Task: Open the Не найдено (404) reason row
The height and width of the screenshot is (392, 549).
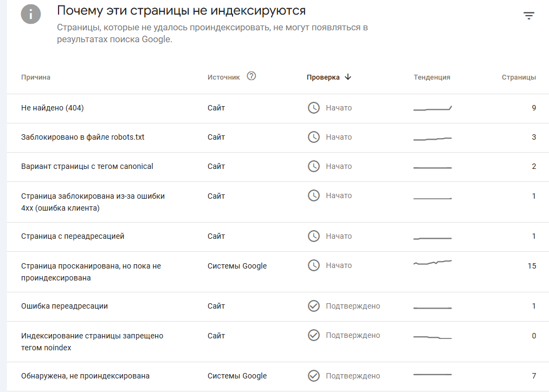Action: (x=53, y=108)
